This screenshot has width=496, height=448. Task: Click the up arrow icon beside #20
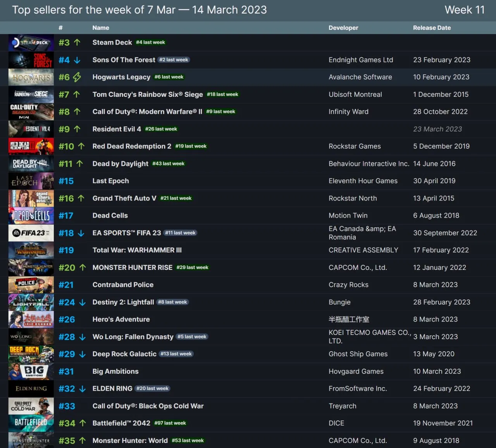[83, 267]
